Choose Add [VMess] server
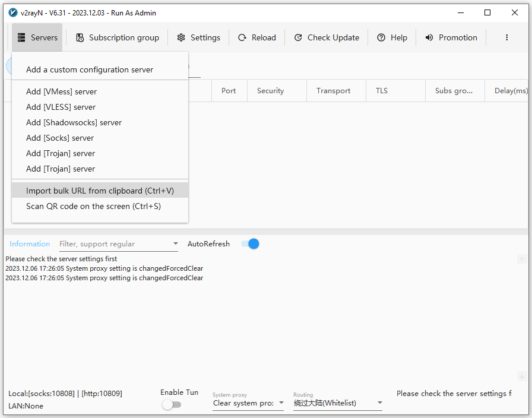The width and height of the screenshot is (532, 418). [61, 91]
